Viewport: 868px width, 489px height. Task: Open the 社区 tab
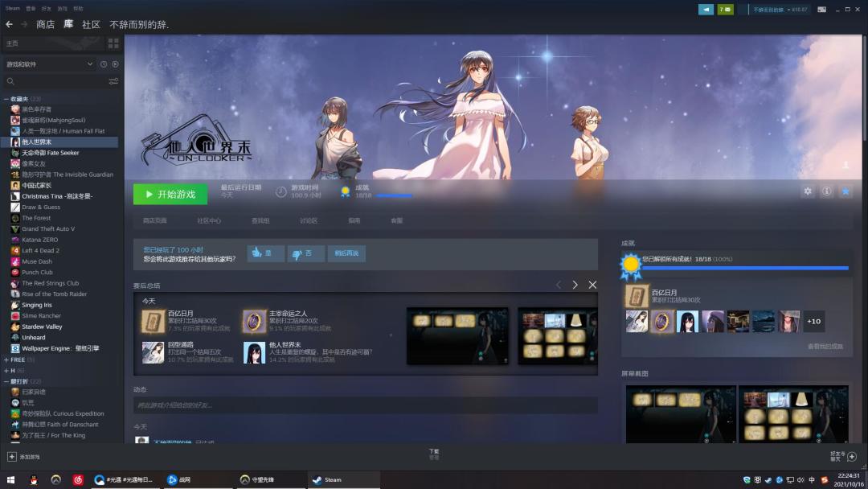coord(91,24)
